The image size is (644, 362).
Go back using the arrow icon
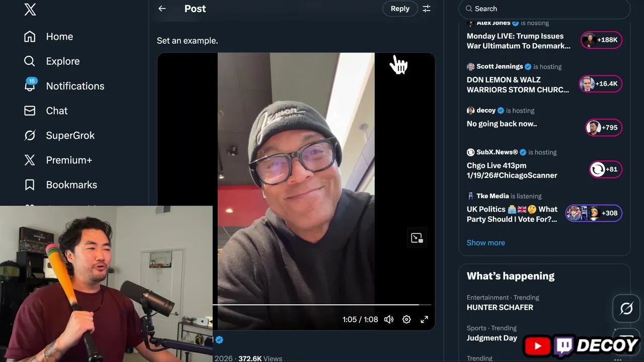(x=162, y=9)
